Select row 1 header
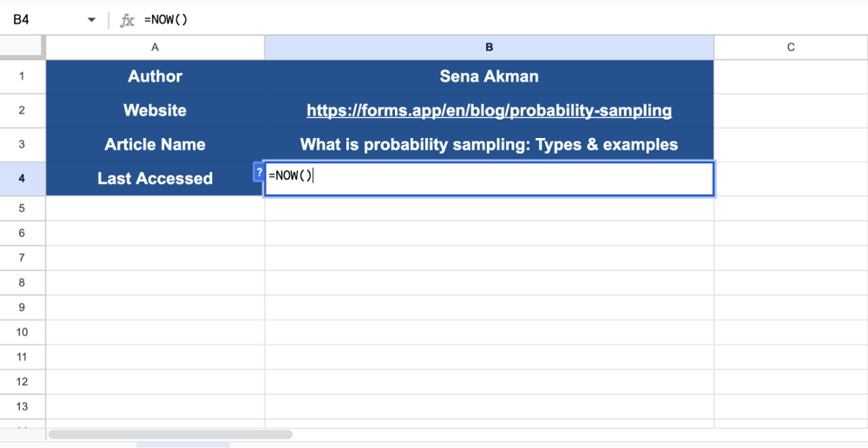The image size is (868, 448). (x=23, y=76)
